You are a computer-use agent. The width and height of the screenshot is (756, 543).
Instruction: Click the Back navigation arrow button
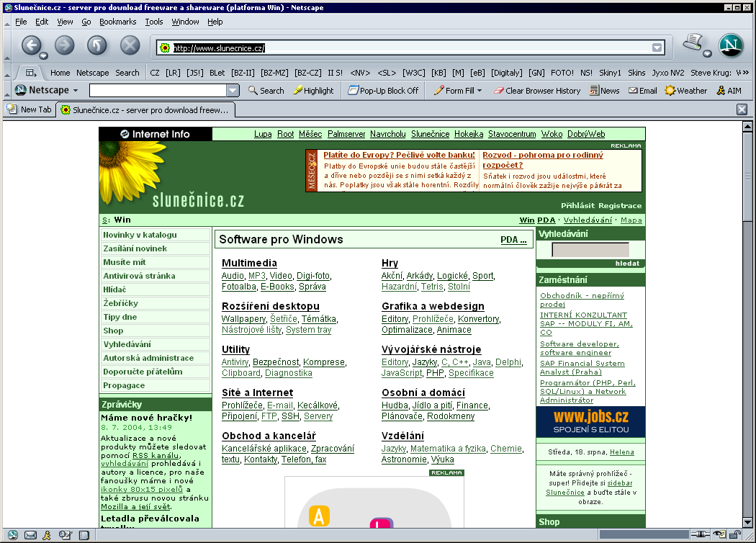pyautogui.click(x=32, y=45)
